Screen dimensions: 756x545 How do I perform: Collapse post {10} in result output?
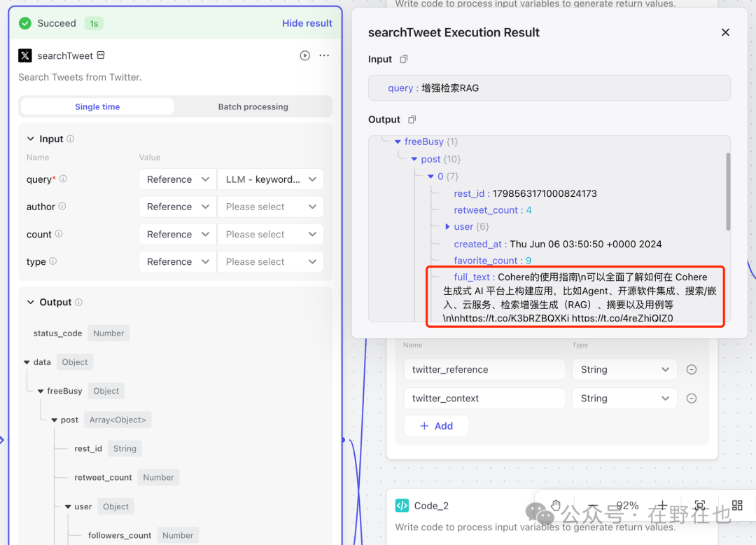click(x=414, y=159)
